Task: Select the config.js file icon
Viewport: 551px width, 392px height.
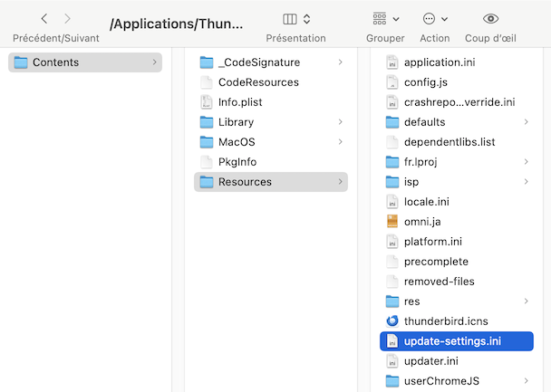Action: (x=392, y=82)
